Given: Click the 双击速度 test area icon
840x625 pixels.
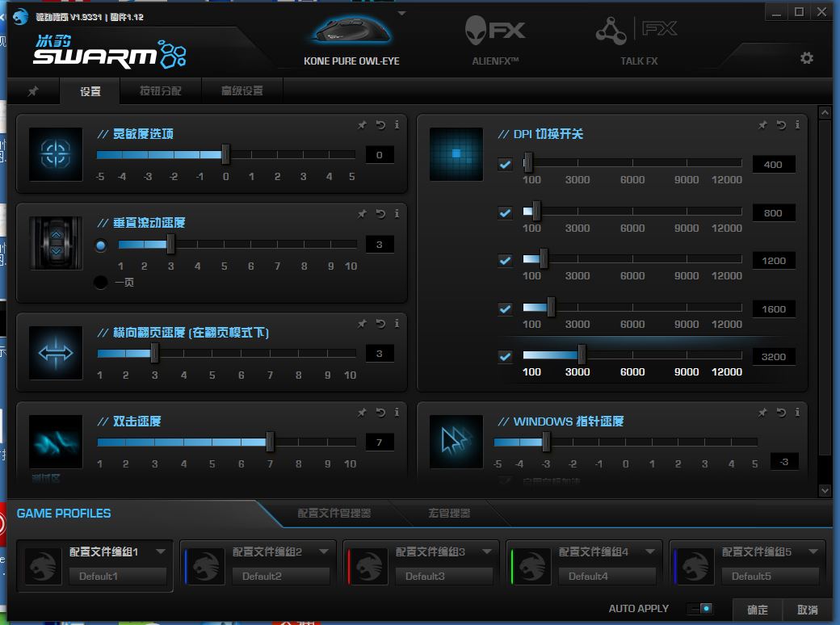Looking at the screenshot, I should pos(56,442).
